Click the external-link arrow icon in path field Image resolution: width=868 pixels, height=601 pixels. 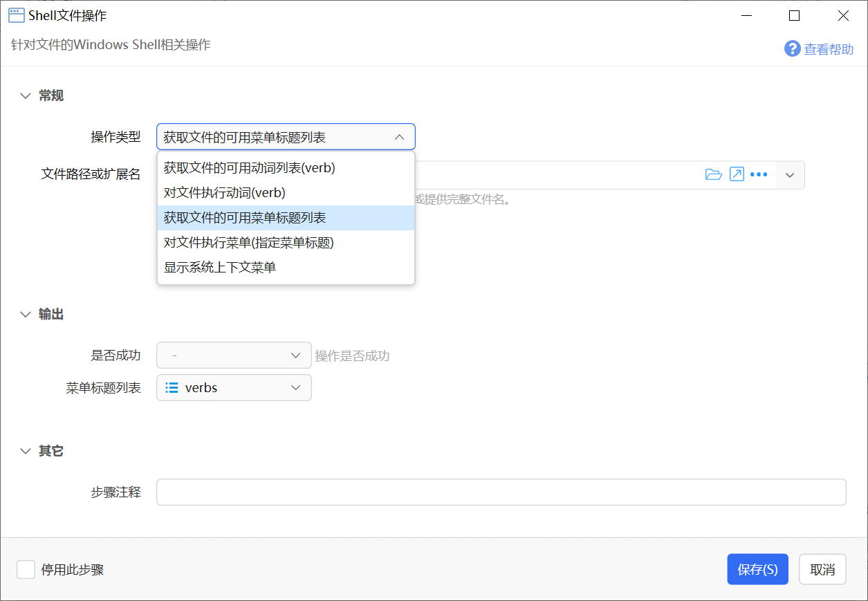point(737,174)
